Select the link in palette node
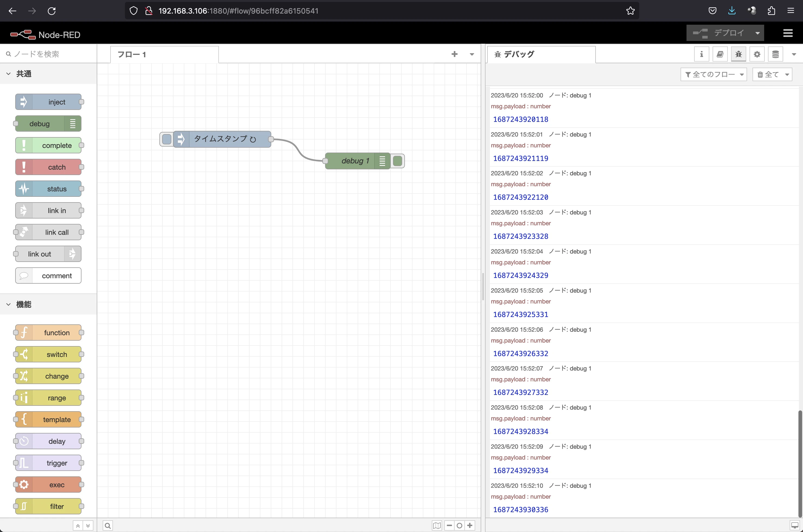Image resolution: width=803 pixels, height=532 pixels. [48, 210]
